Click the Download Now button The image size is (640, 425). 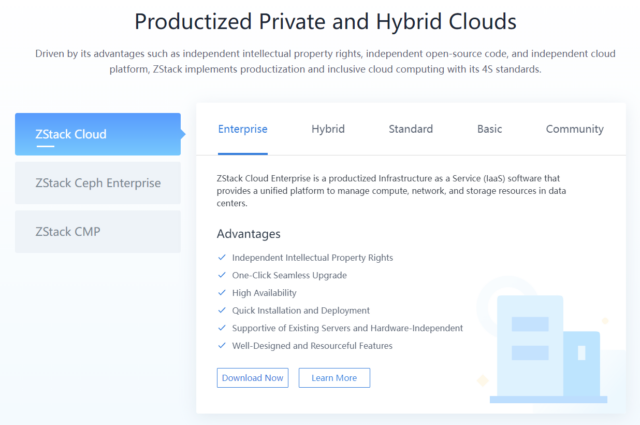point(253,378)
